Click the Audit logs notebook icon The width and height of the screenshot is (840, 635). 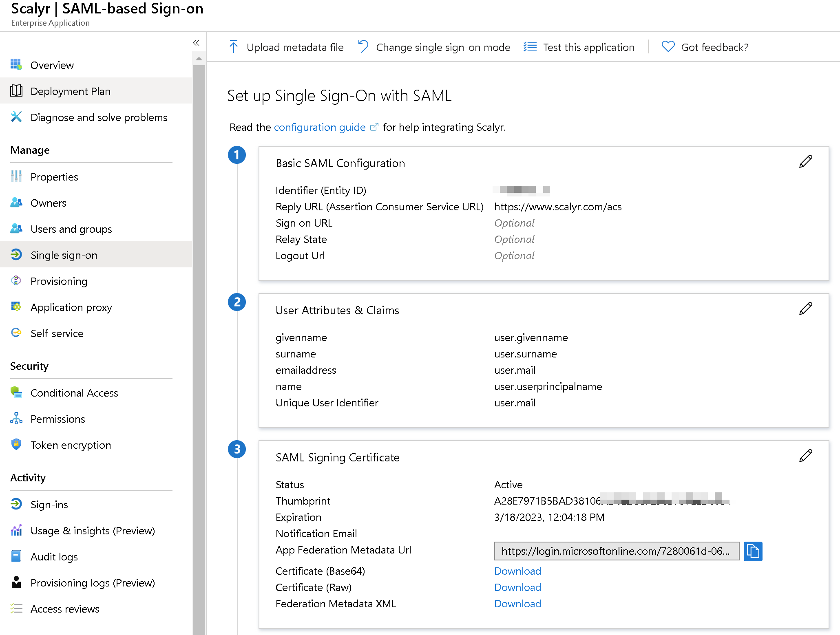click(16, 556)
